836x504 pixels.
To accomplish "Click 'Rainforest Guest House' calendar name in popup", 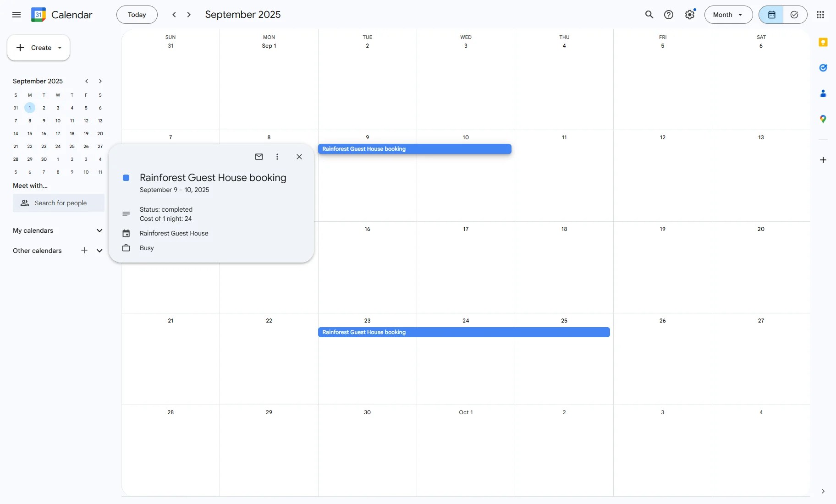I will tap(174, 233).
